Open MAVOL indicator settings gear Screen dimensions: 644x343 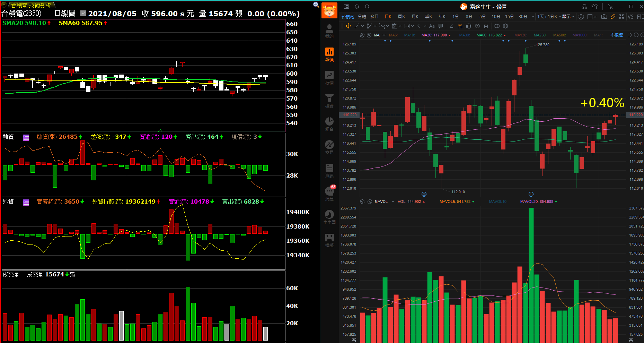362,201
